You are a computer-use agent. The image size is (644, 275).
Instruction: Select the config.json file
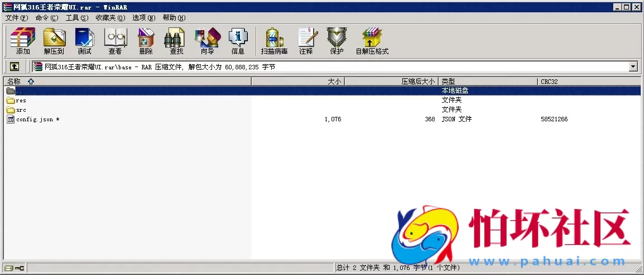click(35, 119)
